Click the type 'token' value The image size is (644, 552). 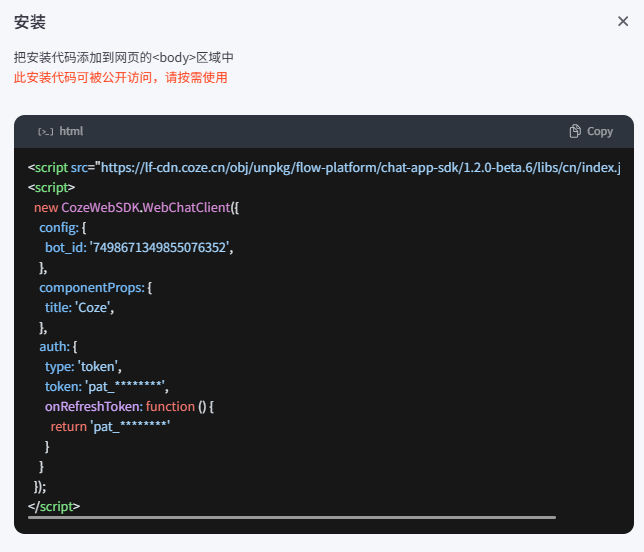point(100,366)
